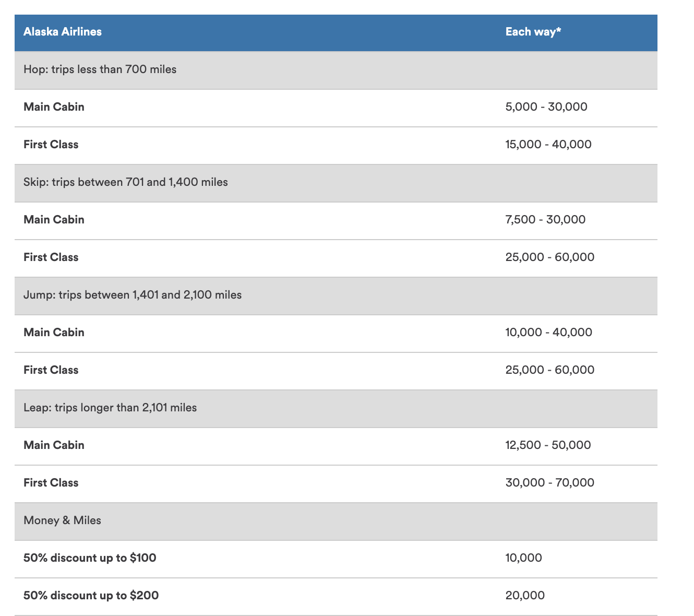Click the Alaska Airlines column header
Screen dimensions: 694x616
pos(63,32)
